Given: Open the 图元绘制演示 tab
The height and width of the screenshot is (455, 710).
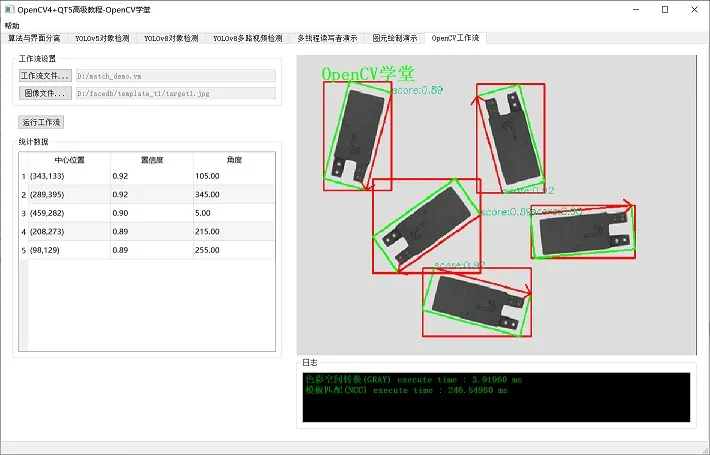Looking at the screenshot, I should (x=395, y=38).
